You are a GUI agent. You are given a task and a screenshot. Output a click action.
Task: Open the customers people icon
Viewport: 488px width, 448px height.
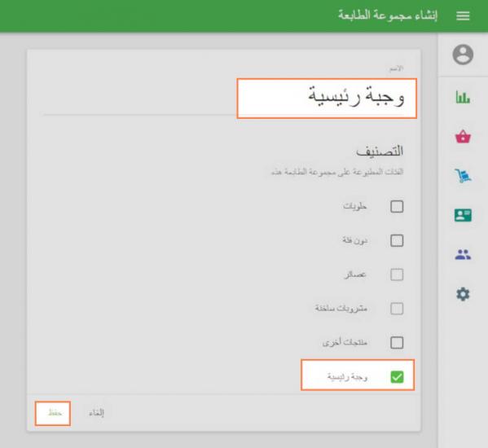click(x=463, y=254)
